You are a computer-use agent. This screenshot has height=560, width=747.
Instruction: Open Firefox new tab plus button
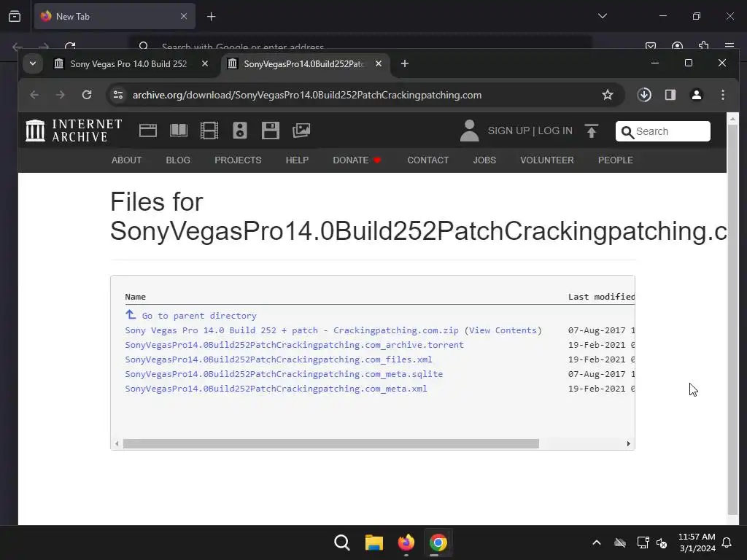point(211,17)
